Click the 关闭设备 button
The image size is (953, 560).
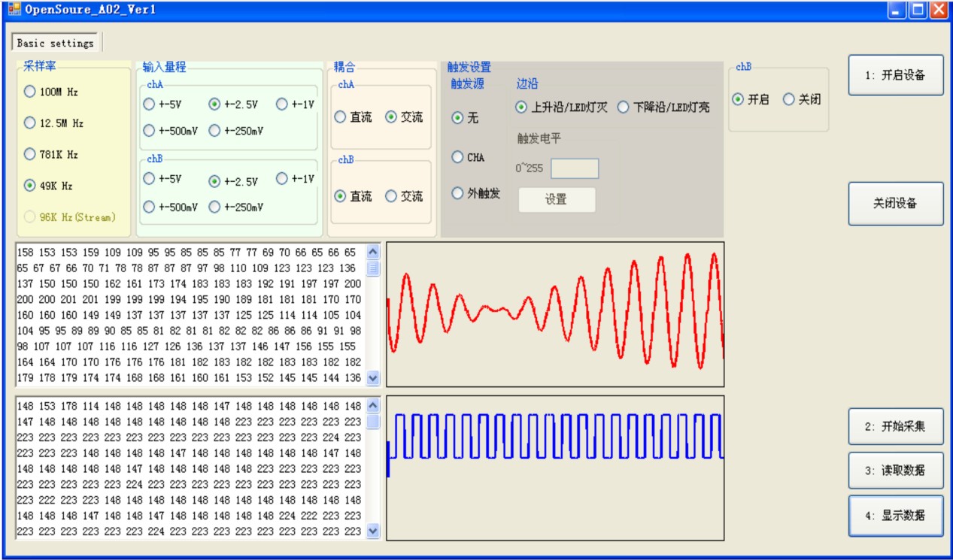click(x=896, y=204)
